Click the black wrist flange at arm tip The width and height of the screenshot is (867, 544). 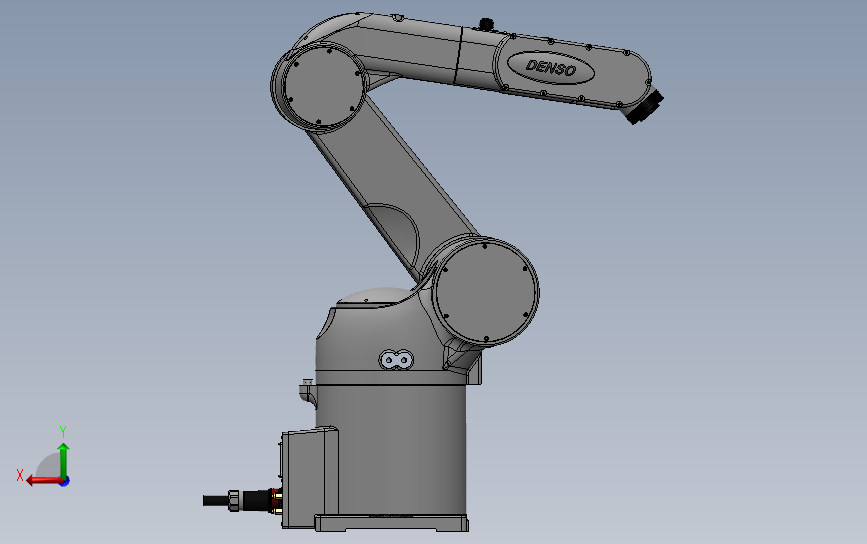[x=646, y=106]
